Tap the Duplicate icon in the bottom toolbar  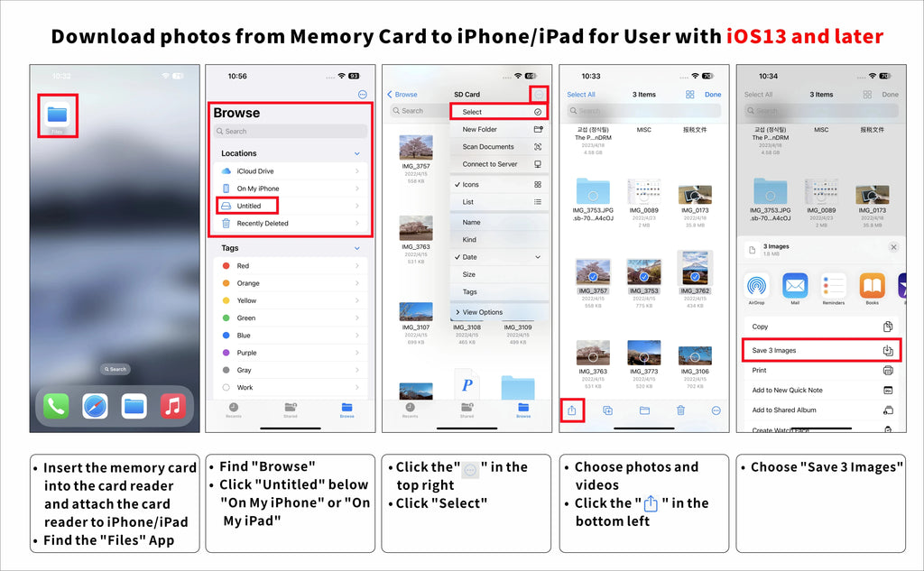point(607,410)
